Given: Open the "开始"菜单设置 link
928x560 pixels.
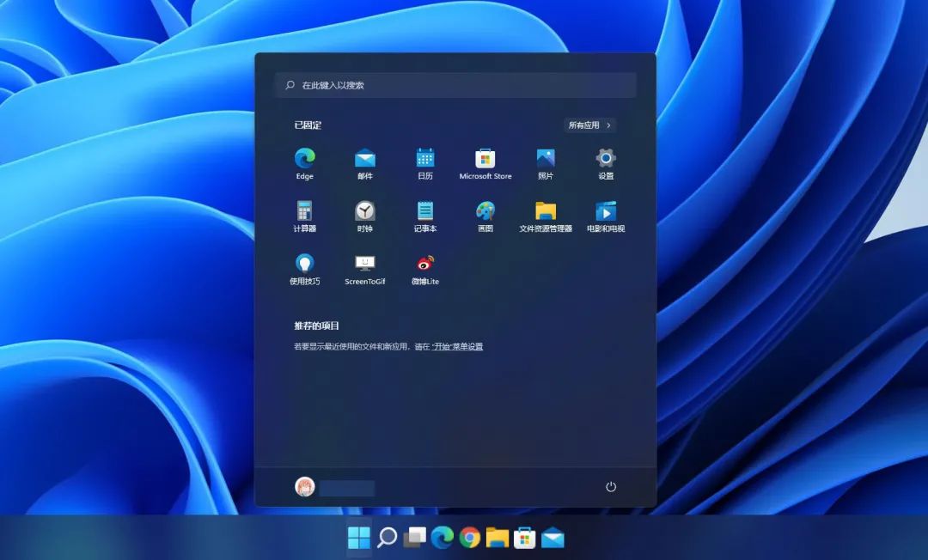Looking at the screenshot, I should [x=457, y=346].
